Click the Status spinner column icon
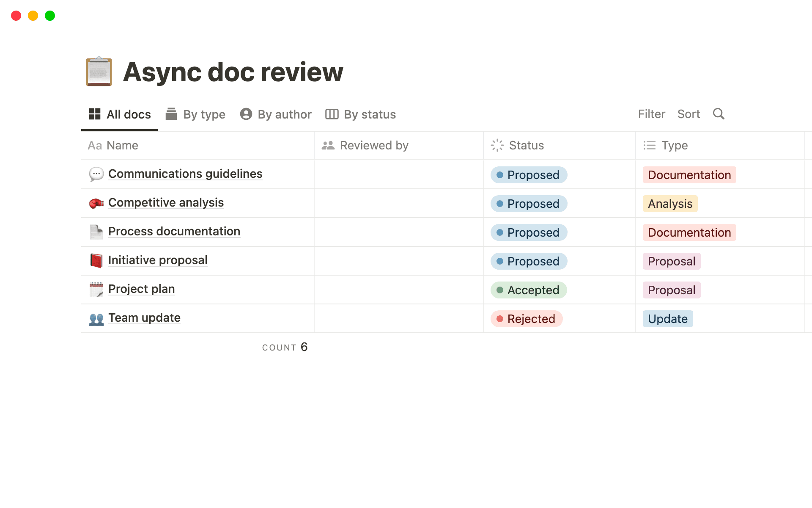This screenshot has width=812, height=508. tap(497, 145)
